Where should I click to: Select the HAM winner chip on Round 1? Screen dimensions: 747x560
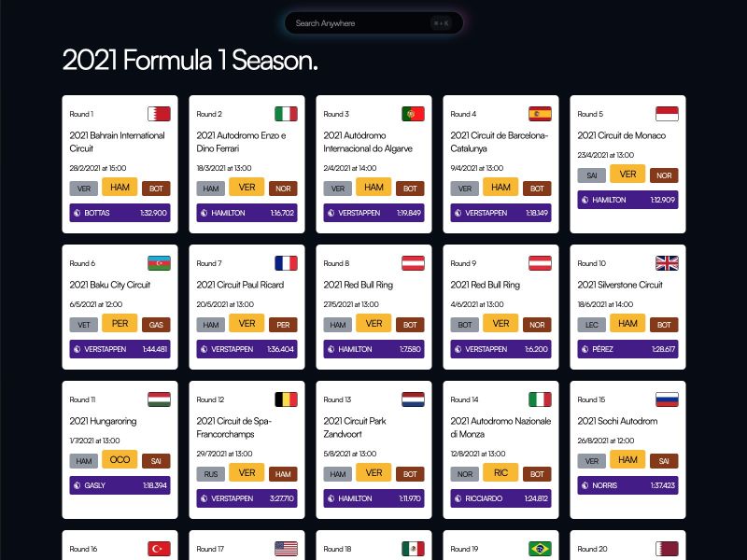(x=120, y=188)
